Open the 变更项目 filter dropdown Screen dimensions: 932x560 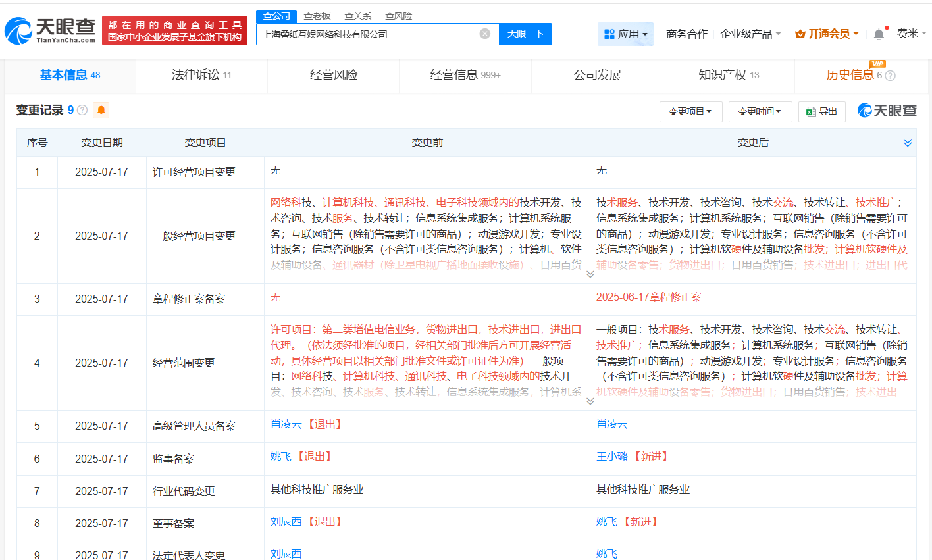pos(690,112)
